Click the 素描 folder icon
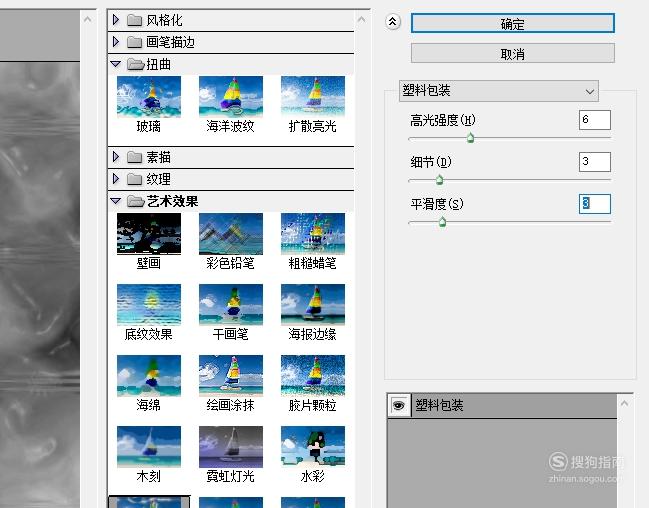The image size is (649, 508). click(134, 157)
